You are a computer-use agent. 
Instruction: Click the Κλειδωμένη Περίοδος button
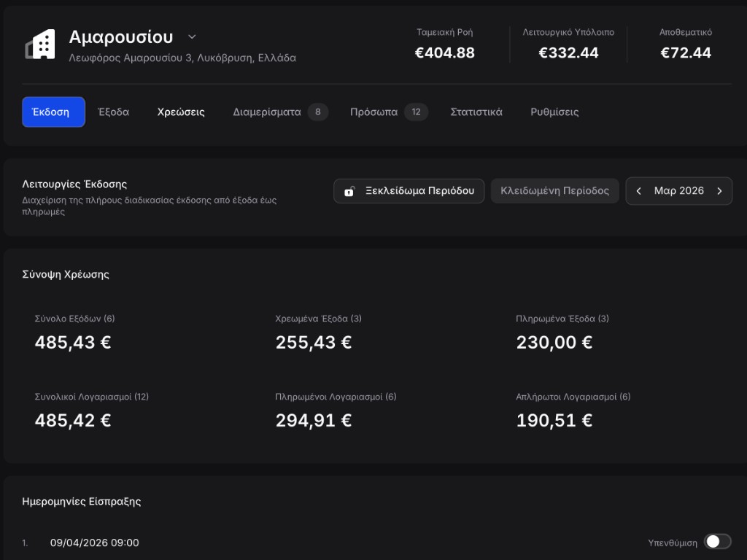[554, 191]
